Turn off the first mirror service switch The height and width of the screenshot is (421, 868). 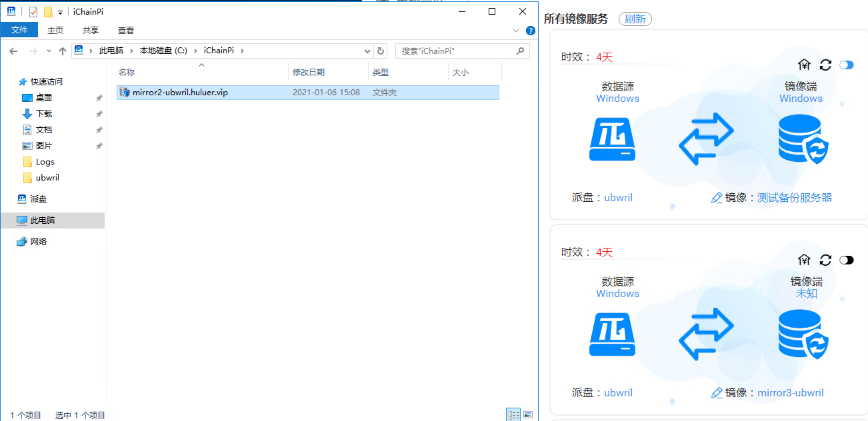pyautogui.click(x=847, y=65)
